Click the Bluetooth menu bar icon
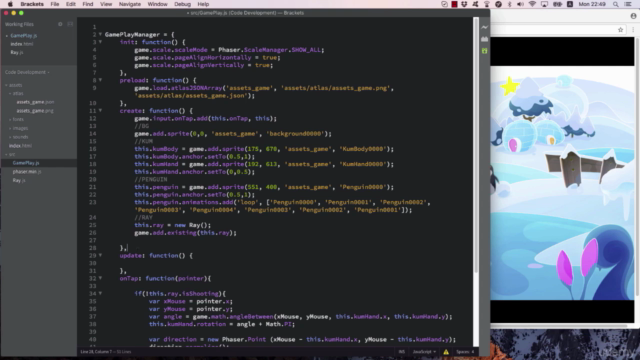This screenshot has width=640, height=360. click(509, 4)
